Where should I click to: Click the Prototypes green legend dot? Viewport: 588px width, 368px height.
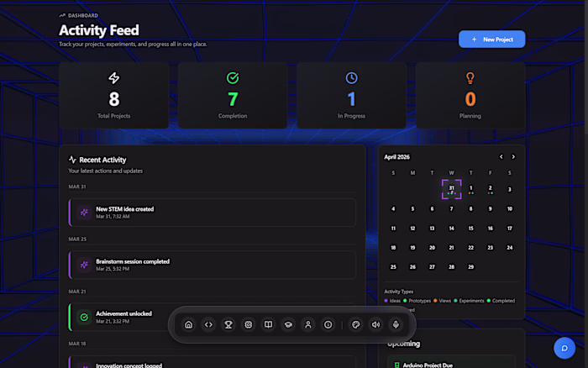pyautogui.click(x=405, y=301)
